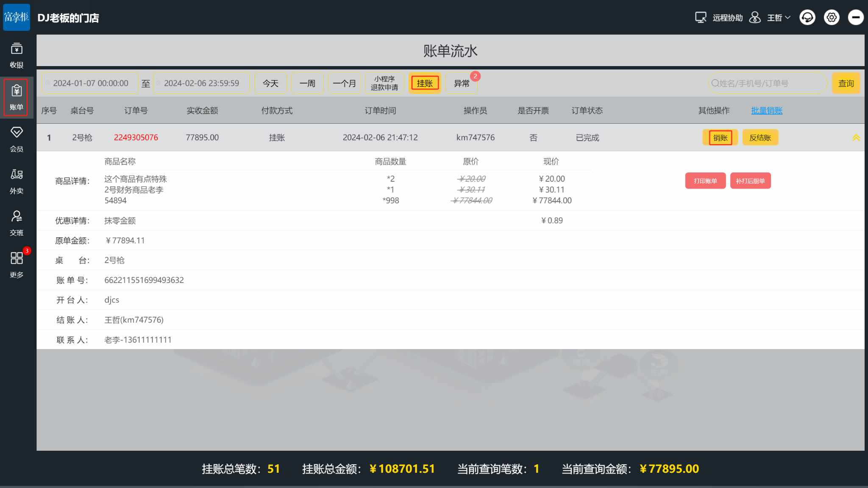Click the 付款方式 column header
Image resolution: width=868 pixels, height=488 pixels.
click(x=277, y=111)
